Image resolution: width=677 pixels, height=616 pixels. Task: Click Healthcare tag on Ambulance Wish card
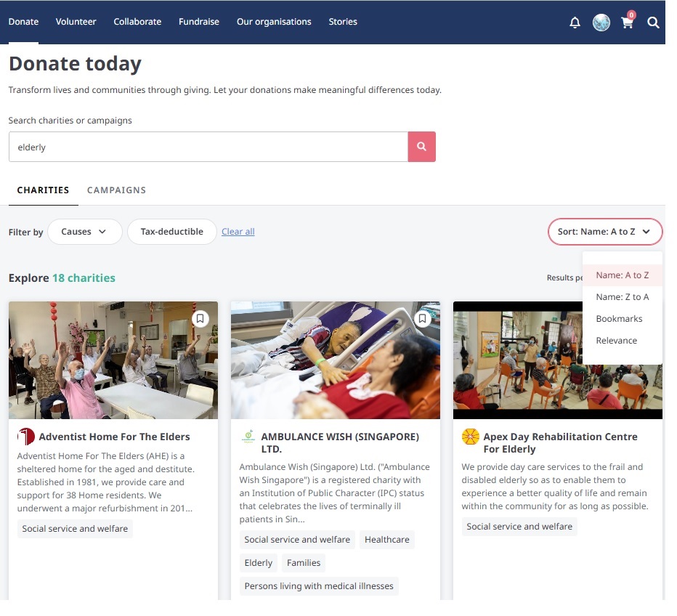[387, 540]
